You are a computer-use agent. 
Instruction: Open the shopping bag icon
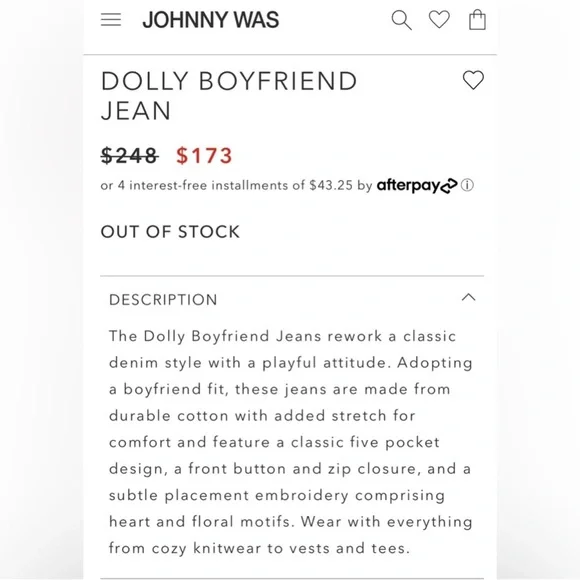tap(477, 19)
